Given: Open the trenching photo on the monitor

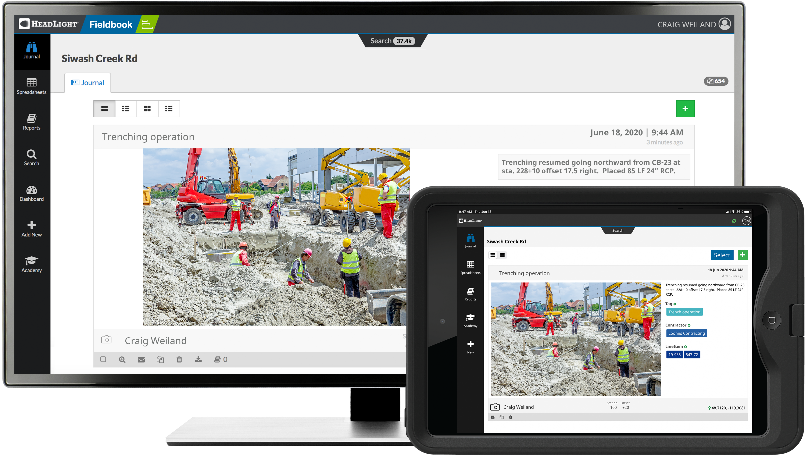Looking at the screenshot, I should click(276, 237).
